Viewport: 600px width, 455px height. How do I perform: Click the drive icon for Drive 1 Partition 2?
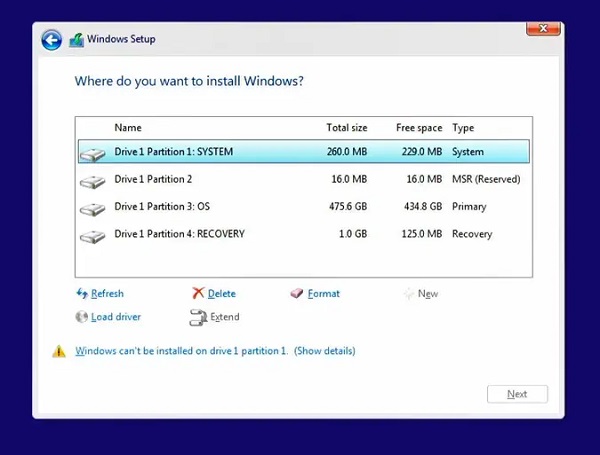tap(92, 182)
